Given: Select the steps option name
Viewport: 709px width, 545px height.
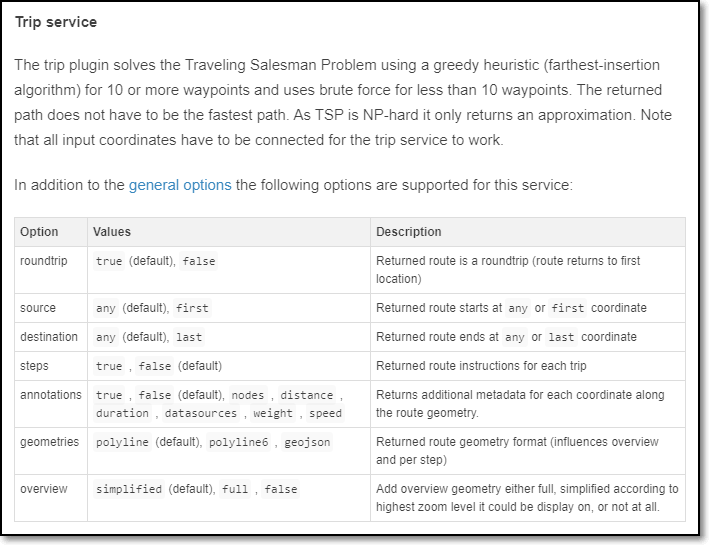Looking at the screenshot, I should (x=34, y=366).
